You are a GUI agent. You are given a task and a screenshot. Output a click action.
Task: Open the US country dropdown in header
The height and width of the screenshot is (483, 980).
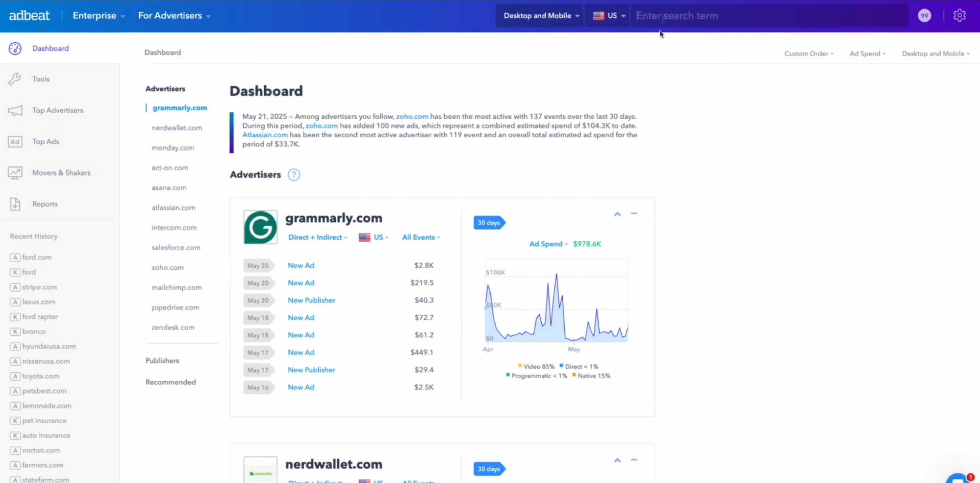[x=609, y=16]
